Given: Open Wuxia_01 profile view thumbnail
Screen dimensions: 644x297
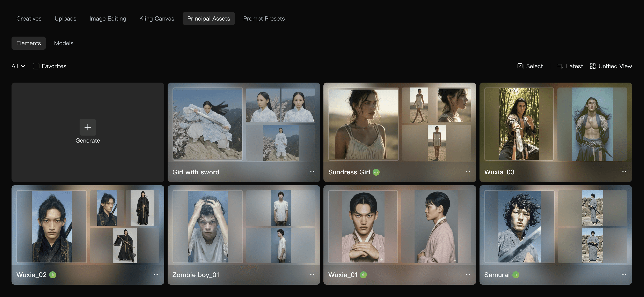Looking at the screenshot, I should [x=436, y=227].
